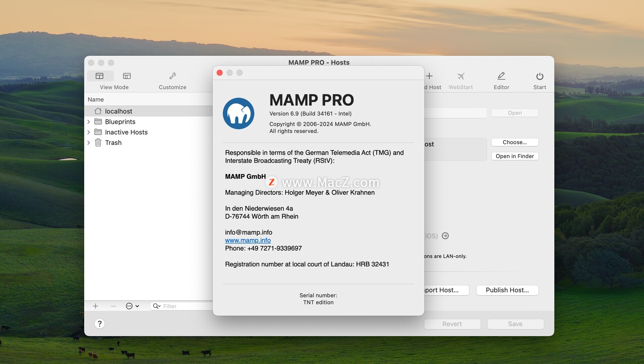Click the circled arrow next to iOS
Image resolution: width=644 pixels, height=364 pixels.
pyautogui.click(x=445, y=236)
